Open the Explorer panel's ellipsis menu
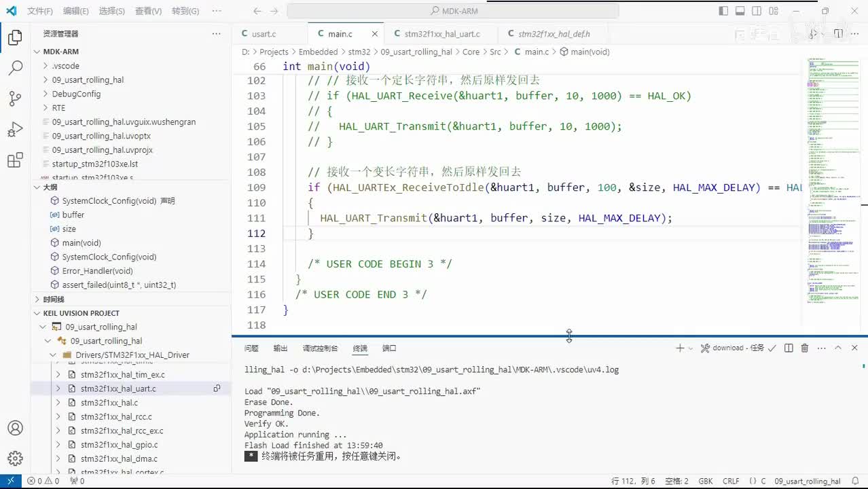 (x=216, y=33)
